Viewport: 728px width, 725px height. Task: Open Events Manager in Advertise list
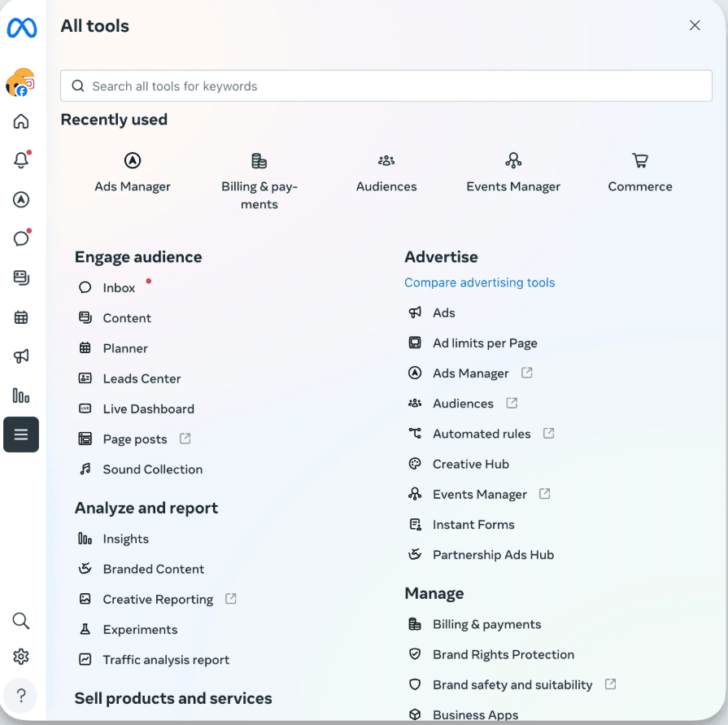point(468,494)
